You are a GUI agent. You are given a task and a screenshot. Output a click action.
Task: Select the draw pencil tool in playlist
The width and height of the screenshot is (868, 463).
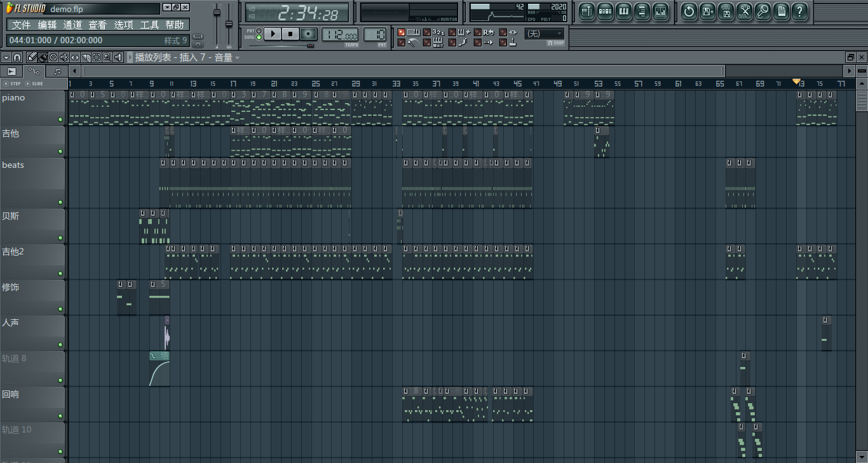point(32,57)
